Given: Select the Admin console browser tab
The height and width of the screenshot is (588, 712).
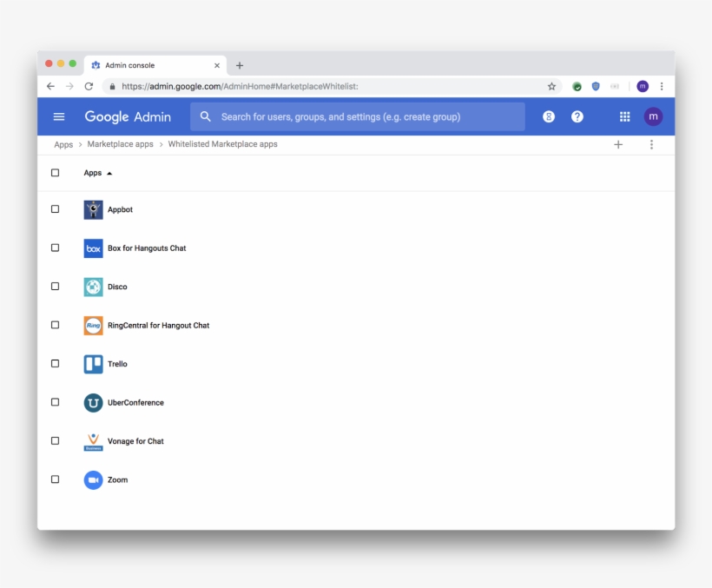Looking at the screenshot, I should 155,65.
